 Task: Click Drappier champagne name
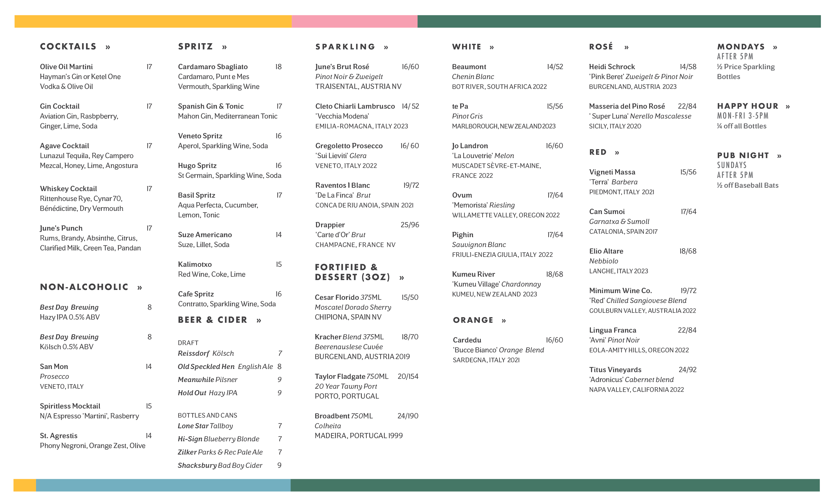pos(330,225)
